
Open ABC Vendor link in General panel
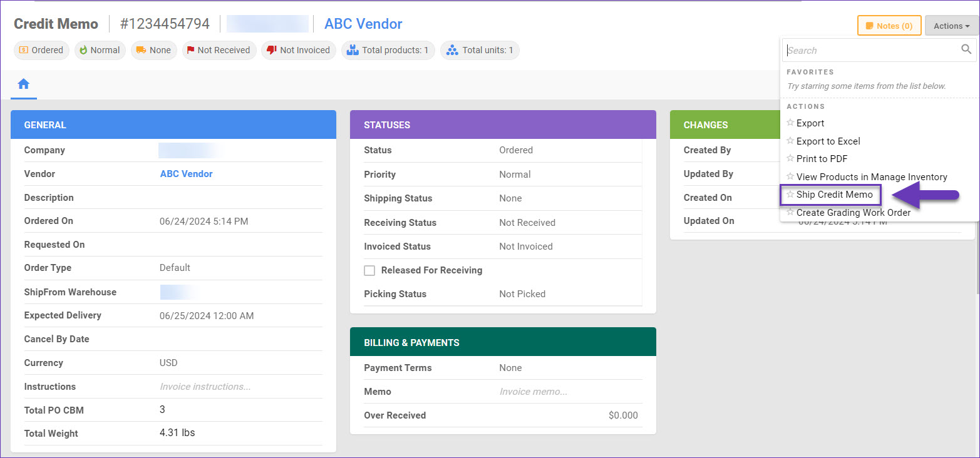[186, 174]
